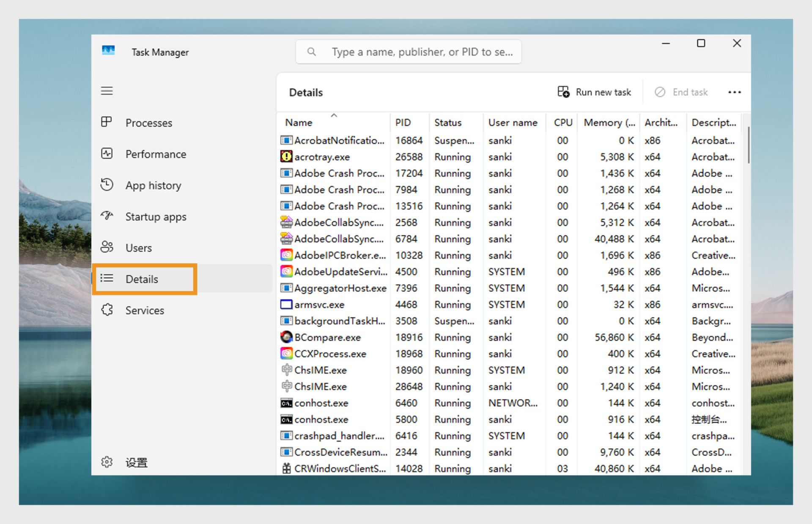
Task: Open settings via the gear icon
Action: [x=107, y=462]
